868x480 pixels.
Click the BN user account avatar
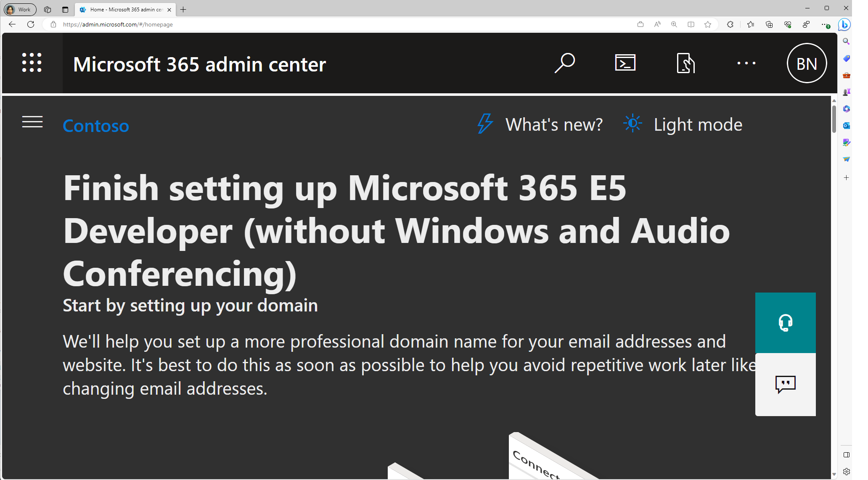tap(806, 63)
